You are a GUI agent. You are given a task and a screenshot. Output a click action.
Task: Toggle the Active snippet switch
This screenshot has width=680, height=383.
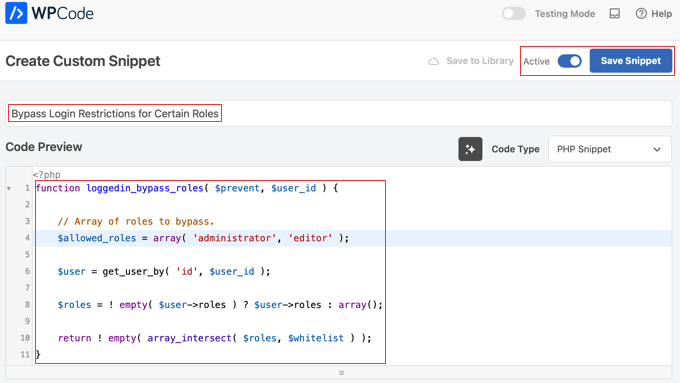[569, 61]
